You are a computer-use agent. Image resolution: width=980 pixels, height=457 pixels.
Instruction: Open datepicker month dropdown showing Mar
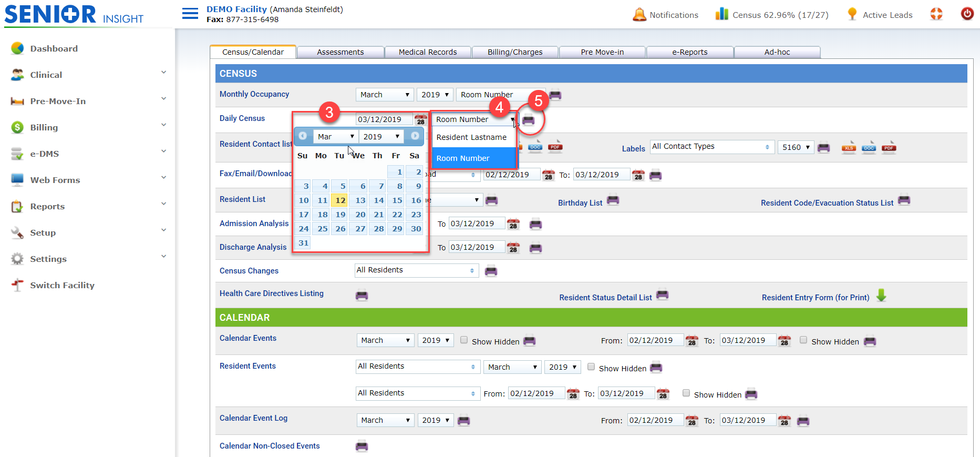point(336,137)
